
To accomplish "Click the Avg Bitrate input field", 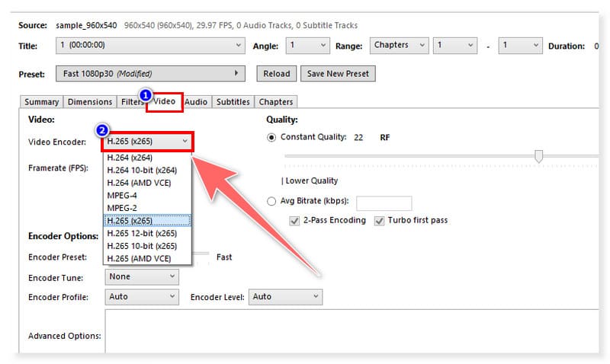I will point(384,203).
